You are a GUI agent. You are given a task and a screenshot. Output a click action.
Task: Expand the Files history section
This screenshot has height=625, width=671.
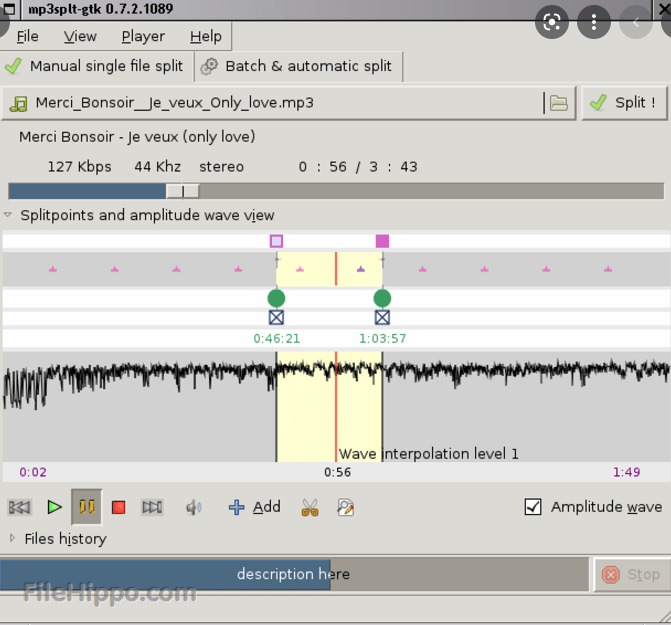pyautogui.click(x=12, y=538)
